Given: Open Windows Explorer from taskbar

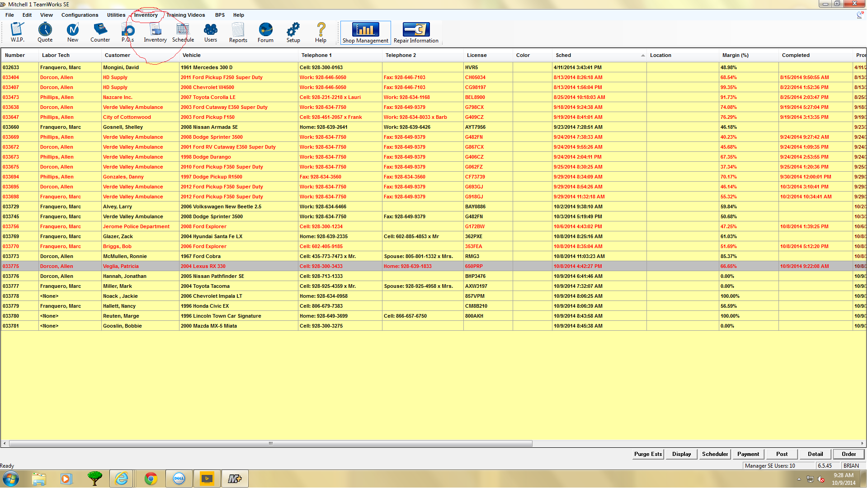Looking at the screenshot, I should pos(39,479).
